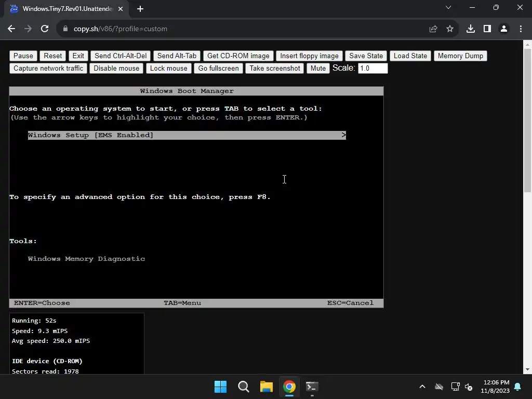
Task: Click the Exit button
Action: 78,56
